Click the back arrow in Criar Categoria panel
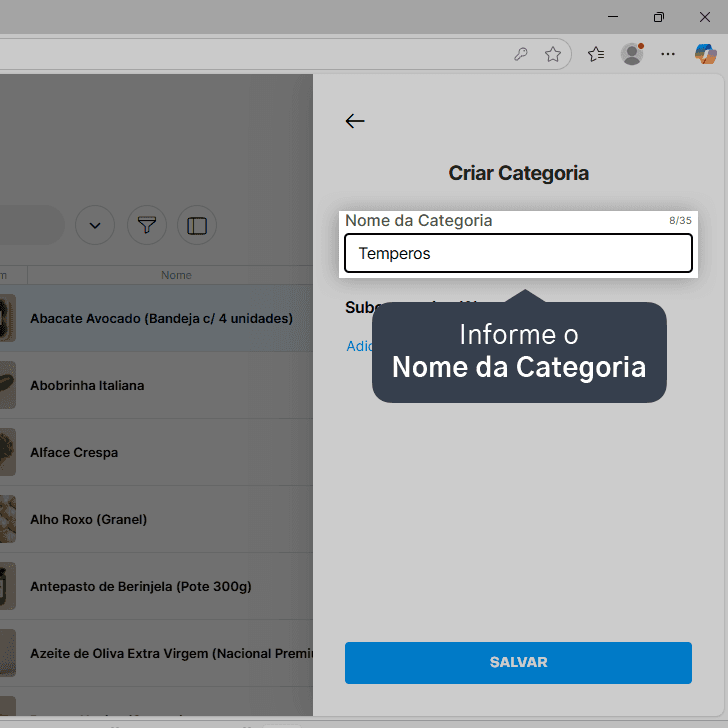The width and height of the screenshot is (728, 728). (x=355, y=121)
